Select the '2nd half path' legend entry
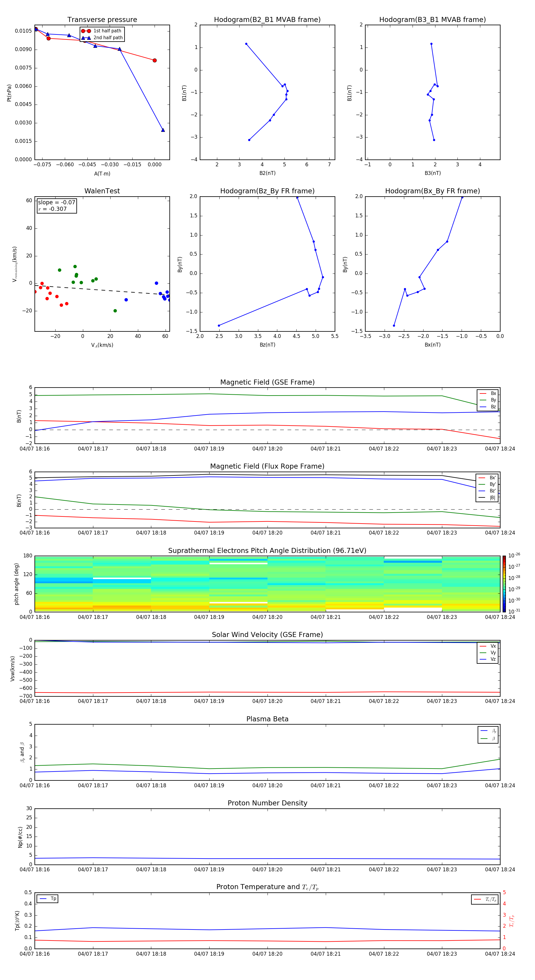 pyautogui.click(x=103, y=38)
